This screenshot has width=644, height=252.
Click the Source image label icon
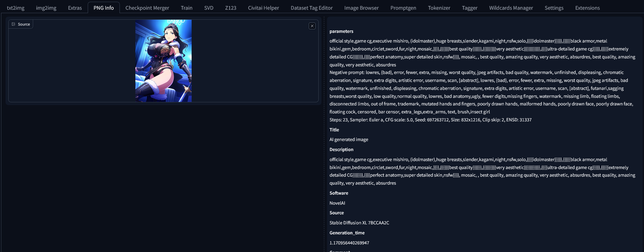click(13, 24)
